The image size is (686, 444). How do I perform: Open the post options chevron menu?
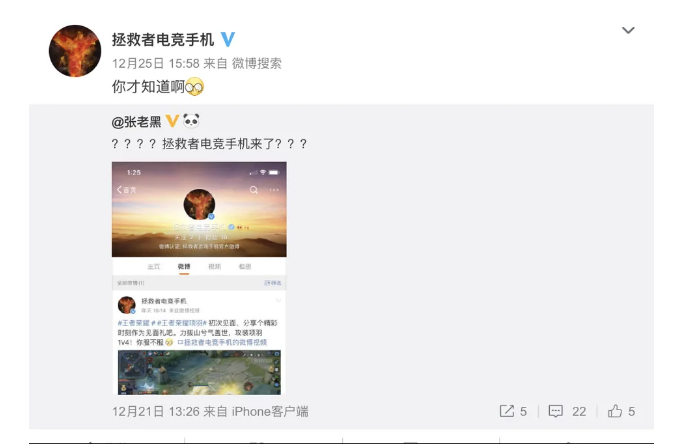(628, 30)
